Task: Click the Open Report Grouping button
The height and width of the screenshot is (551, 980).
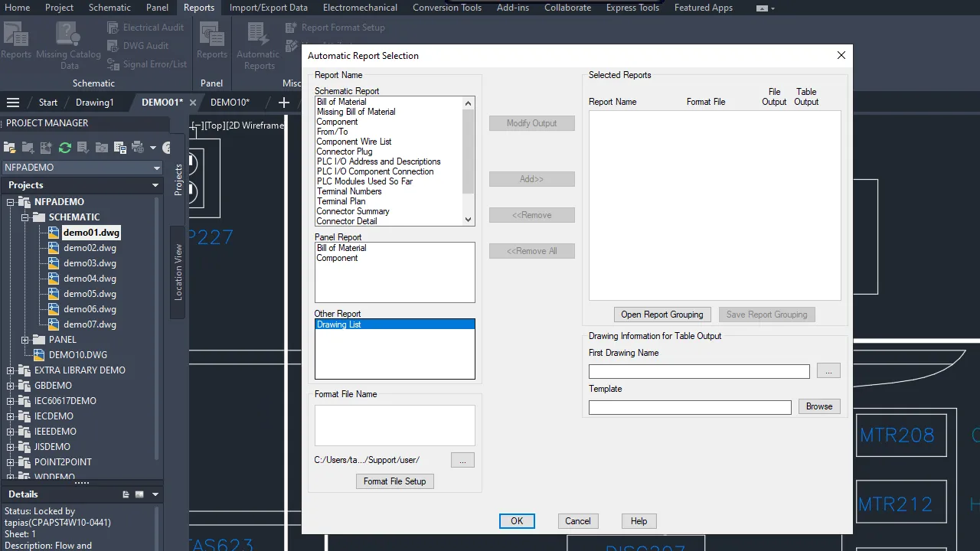Action: 661,315
